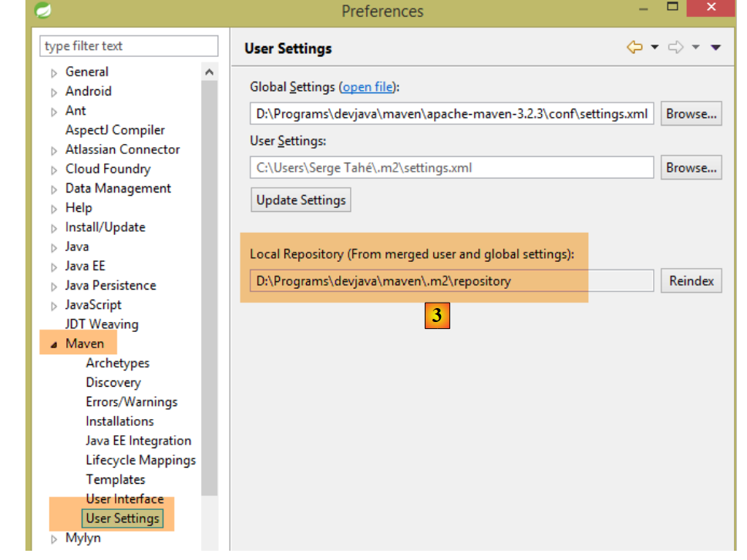The image size is (747, 560).
Task: Open the Errors/Warnings Maven page
Action: [131, 402]
